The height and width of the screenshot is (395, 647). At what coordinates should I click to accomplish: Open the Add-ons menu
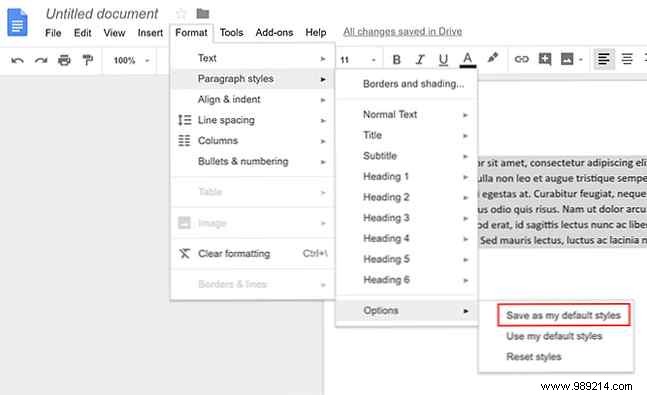[x=274, y=33]
